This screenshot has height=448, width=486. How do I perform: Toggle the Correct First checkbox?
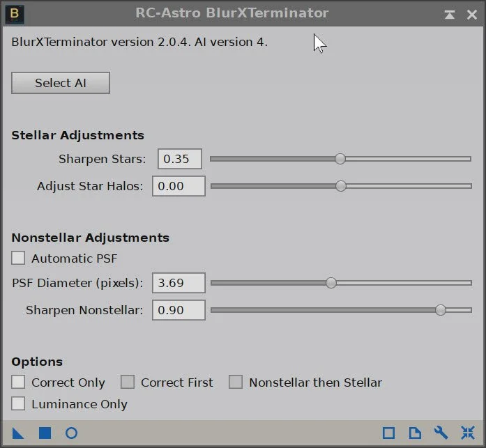[x=128, y=382]
